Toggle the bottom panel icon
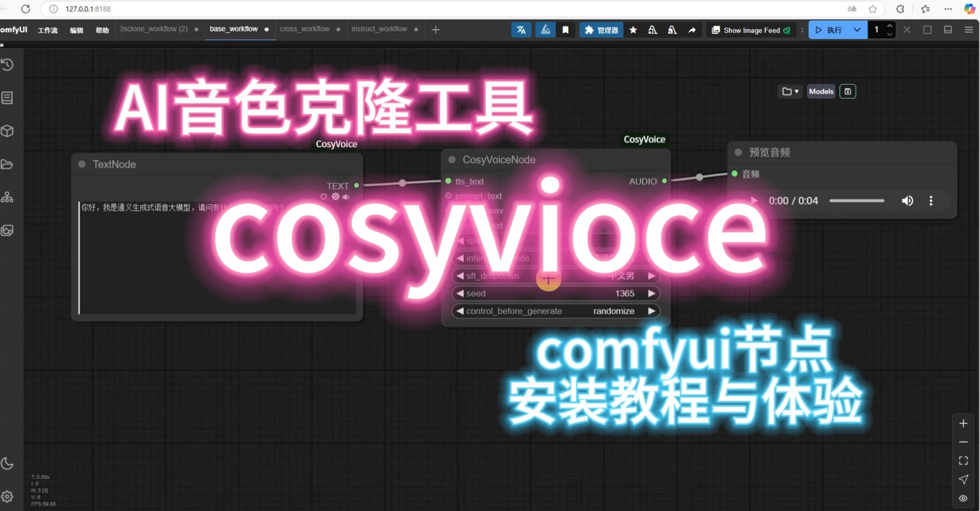 coord(948,30)
